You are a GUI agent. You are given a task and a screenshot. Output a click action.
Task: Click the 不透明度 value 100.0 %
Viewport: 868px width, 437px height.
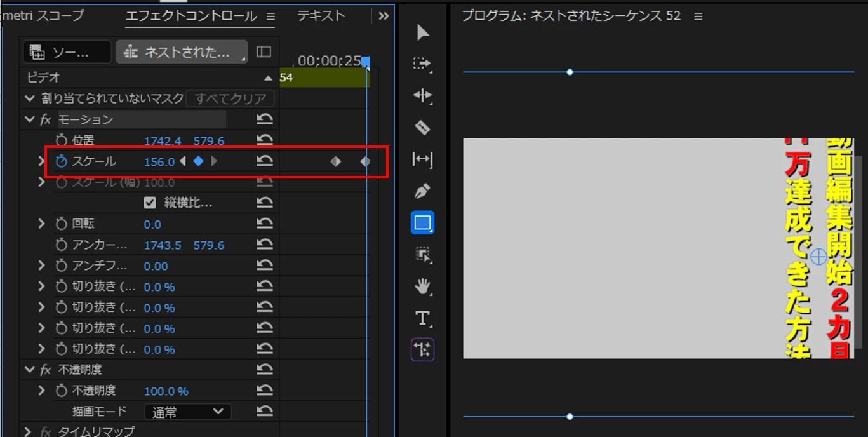tap(166, 391)
